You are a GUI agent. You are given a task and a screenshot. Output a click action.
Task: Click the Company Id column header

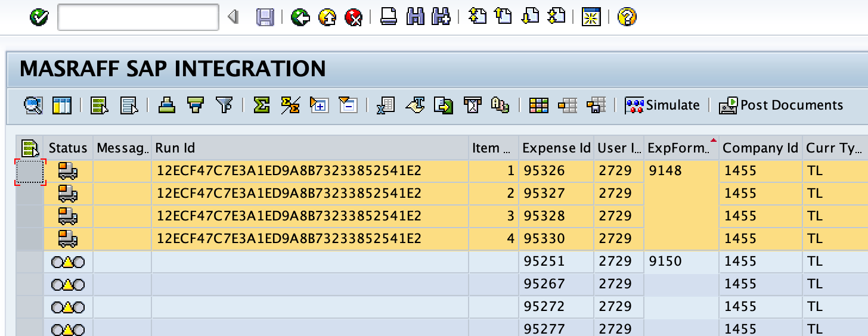click(x=760, y=148)
